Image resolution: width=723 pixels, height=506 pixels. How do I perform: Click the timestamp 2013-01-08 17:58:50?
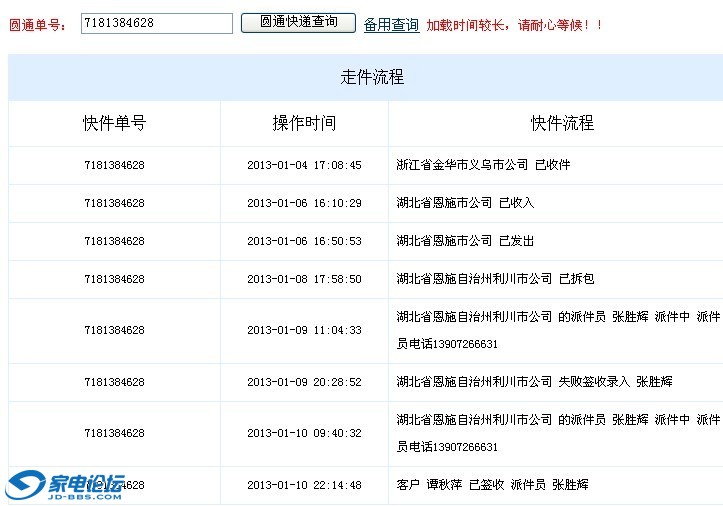coord(304,279)
